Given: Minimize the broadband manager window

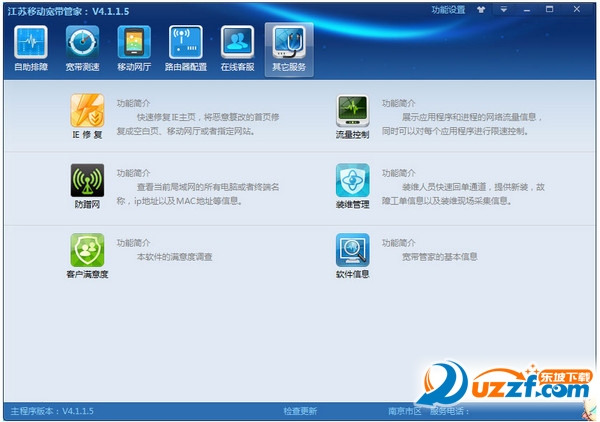Looking at the screenshot, I should [x=527, y=10].
